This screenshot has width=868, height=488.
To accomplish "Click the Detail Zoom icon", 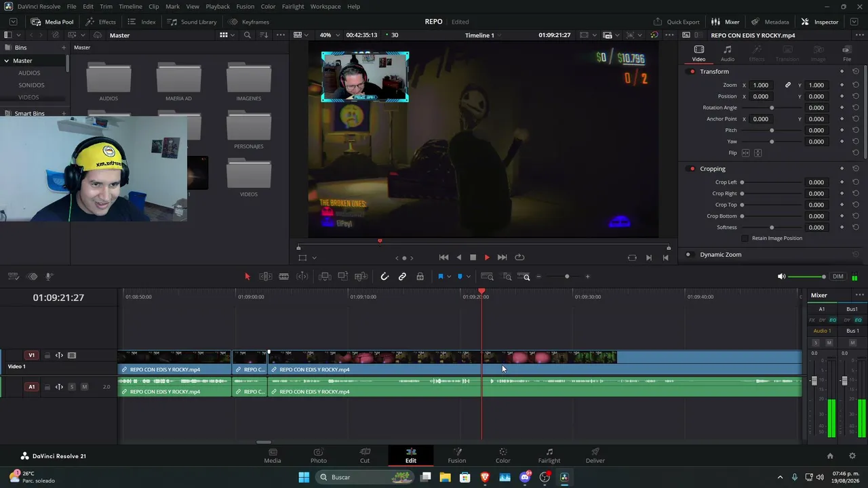I will (507, 277).
